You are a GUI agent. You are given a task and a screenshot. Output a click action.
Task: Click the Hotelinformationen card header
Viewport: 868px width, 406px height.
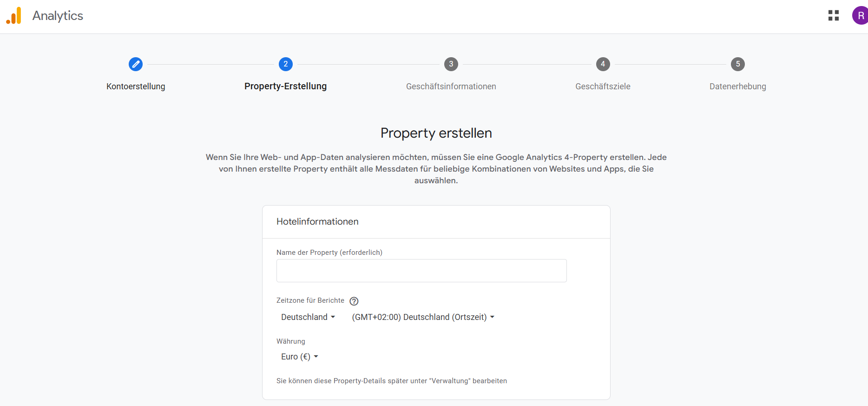317,222
